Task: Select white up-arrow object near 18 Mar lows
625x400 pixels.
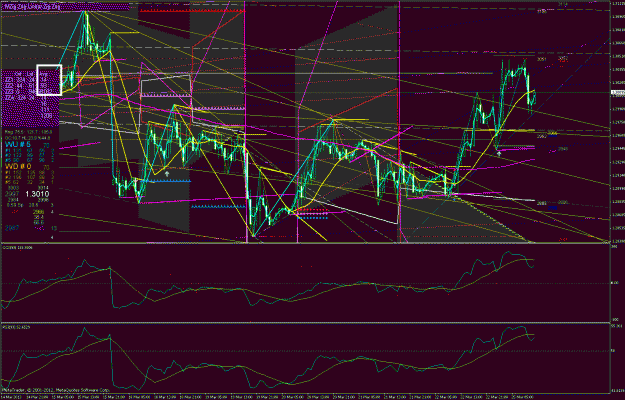Action: (x=167, y=174)
